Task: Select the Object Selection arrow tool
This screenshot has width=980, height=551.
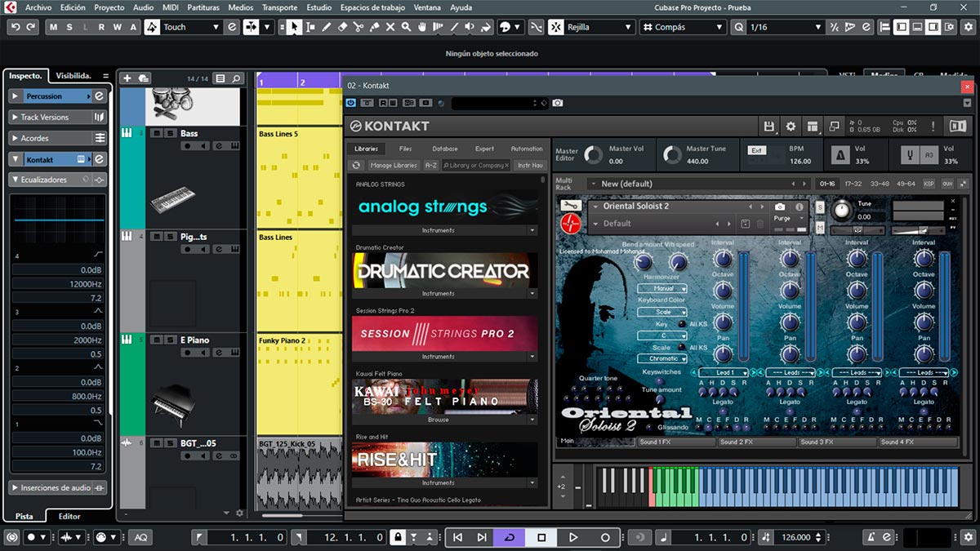Action: (293, 27)
